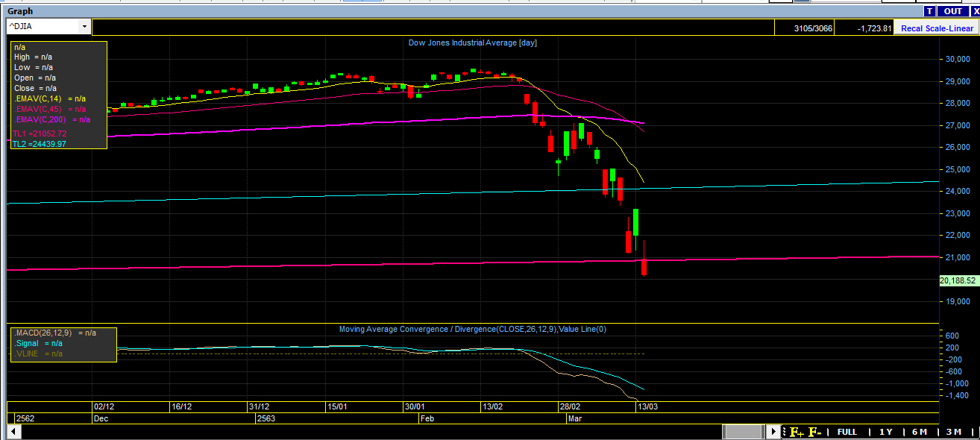
Task: Select the 1Y time range
Action: coord(885,432)
